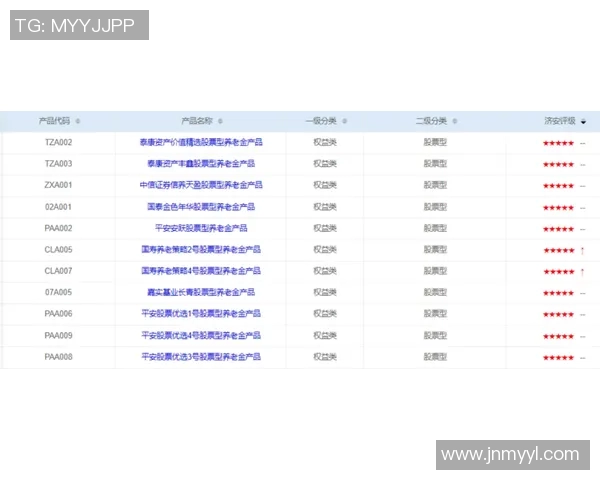Click the five-star rating in 02A001 row
This screenshot has height=480, width=600.
pos(558,208)
